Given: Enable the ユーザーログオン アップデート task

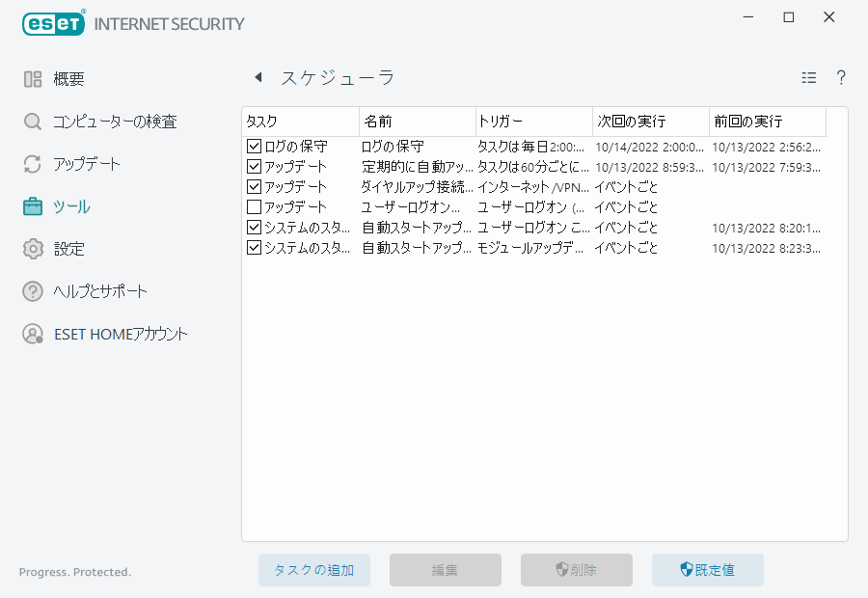Looking at the screenshot, I should 254,206.
